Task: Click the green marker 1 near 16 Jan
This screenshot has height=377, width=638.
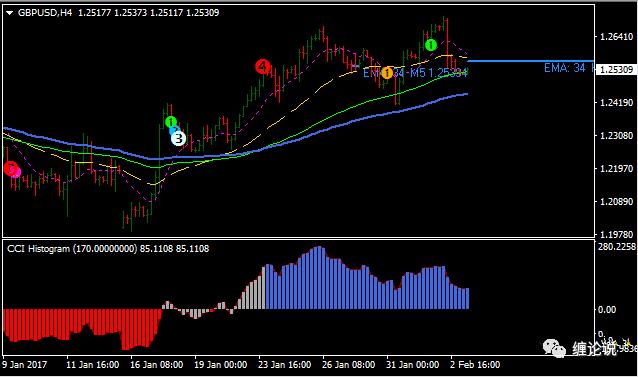Action: point(171,121)
